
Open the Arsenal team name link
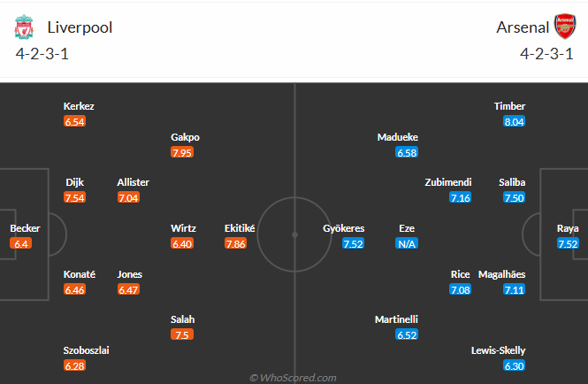click(x=521, y=27)
